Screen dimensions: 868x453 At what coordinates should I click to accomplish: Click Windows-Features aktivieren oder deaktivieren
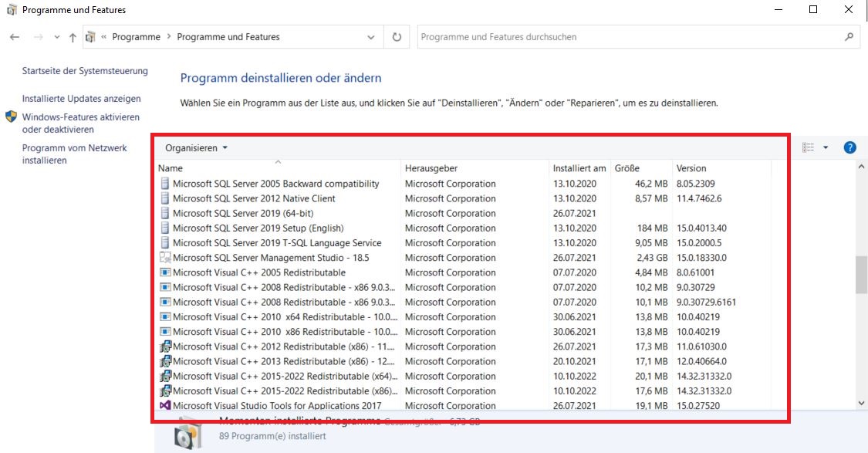(x=80, y=123)
